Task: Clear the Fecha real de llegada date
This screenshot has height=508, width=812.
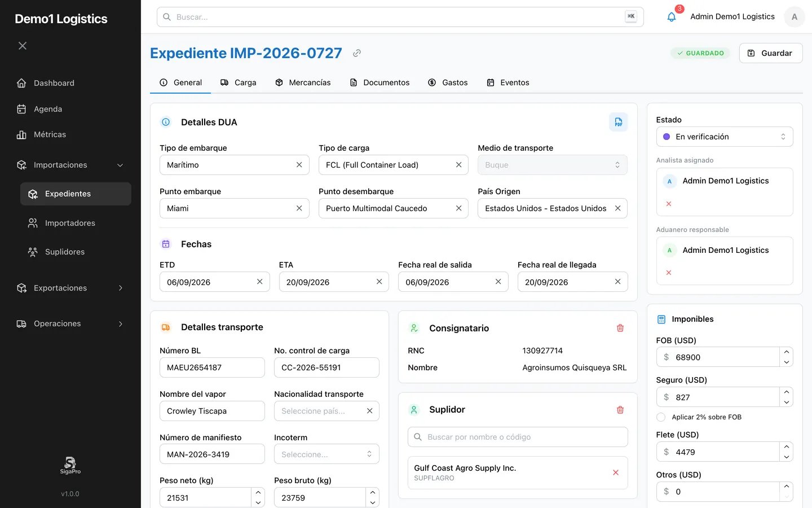Action: (617, 282)
